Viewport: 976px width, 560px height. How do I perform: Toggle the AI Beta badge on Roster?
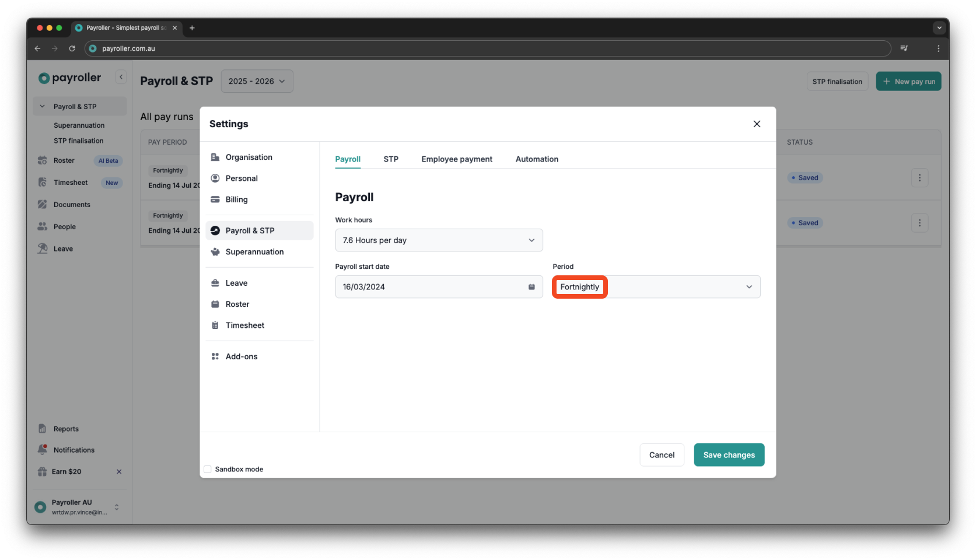pos(108,160)
